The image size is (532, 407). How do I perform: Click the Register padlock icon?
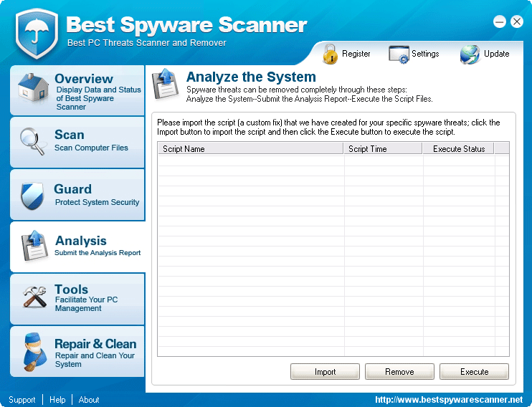[330, 54]
